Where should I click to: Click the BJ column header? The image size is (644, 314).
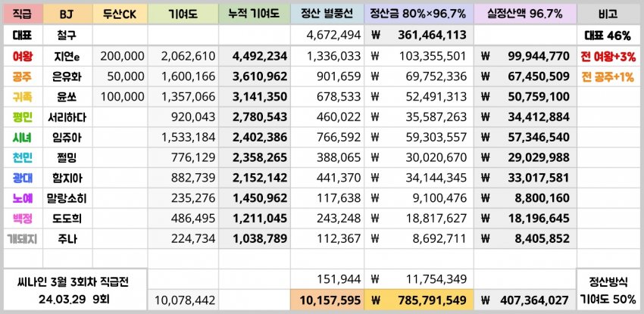tap(66, 14)
